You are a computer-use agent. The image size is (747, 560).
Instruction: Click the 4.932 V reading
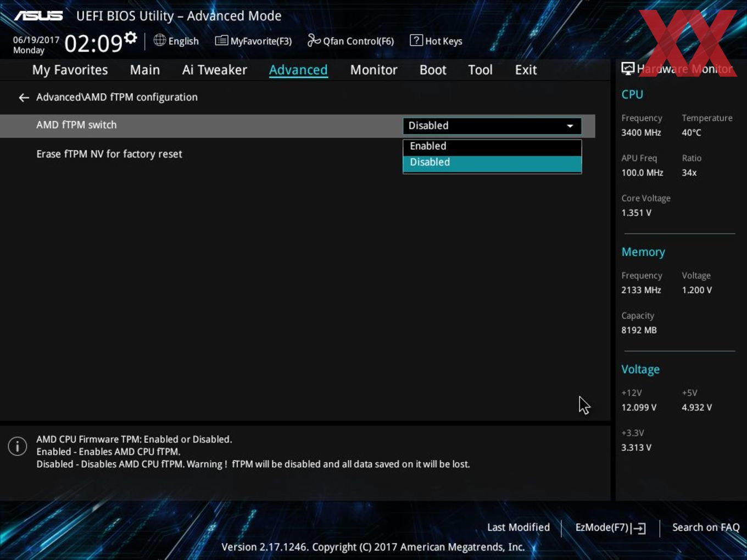coord(696,408)
